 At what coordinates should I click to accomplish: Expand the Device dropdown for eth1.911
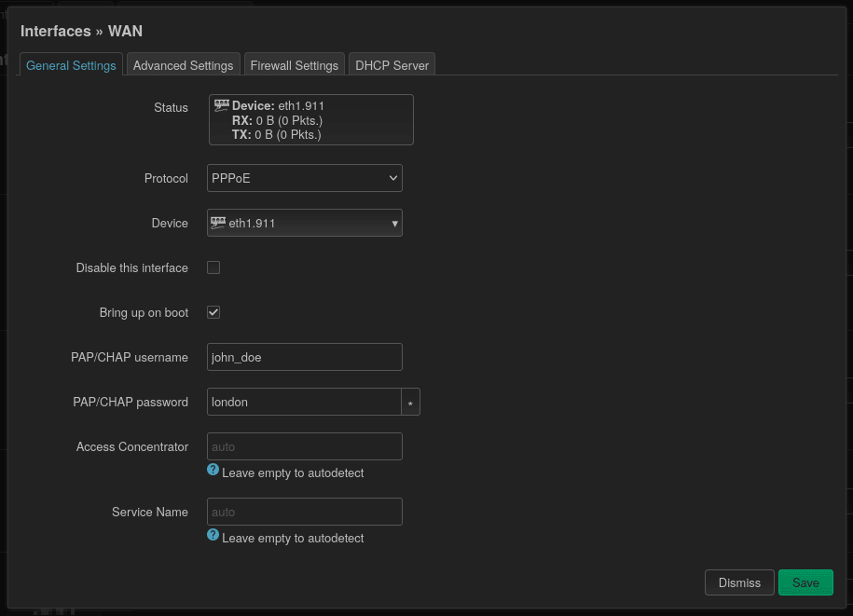tap(304, 223)
